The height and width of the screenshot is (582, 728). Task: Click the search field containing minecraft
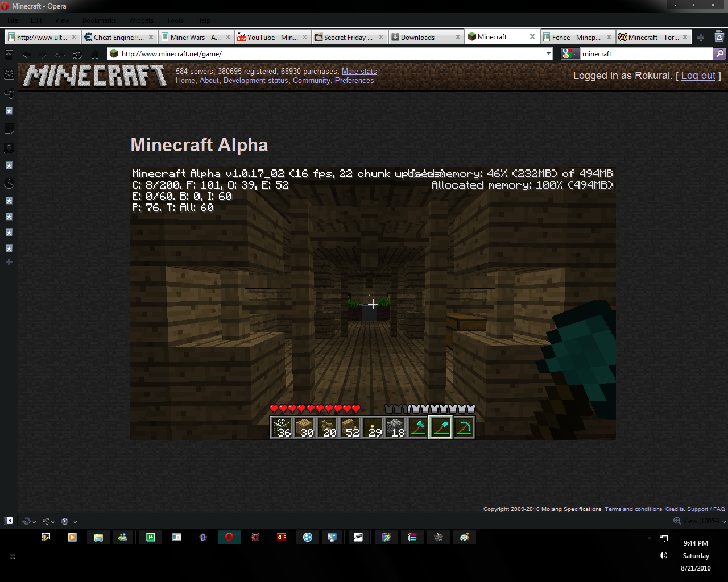click(x=646, y=54)
